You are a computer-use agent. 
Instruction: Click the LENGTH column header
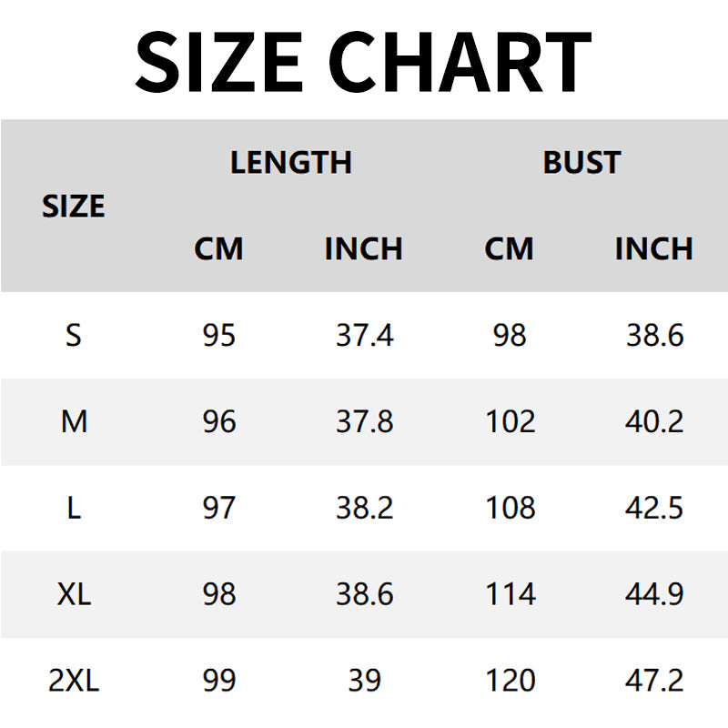290,162
